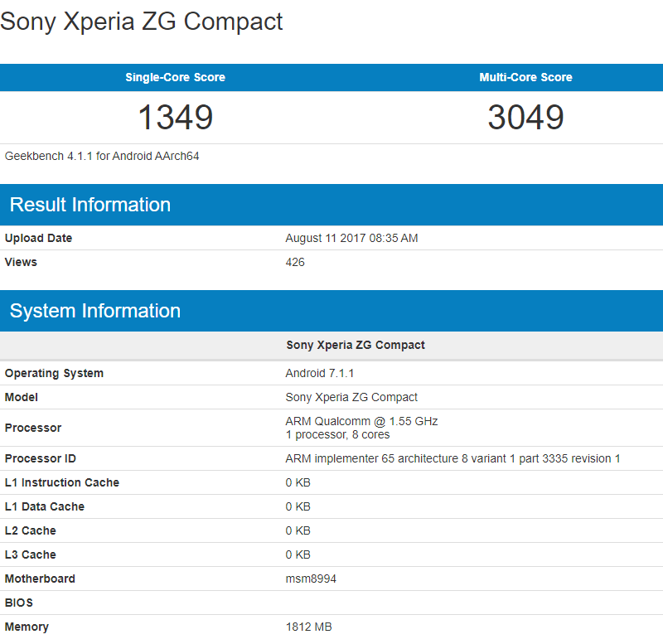Expand the Result Information section

tap(90, 204)
